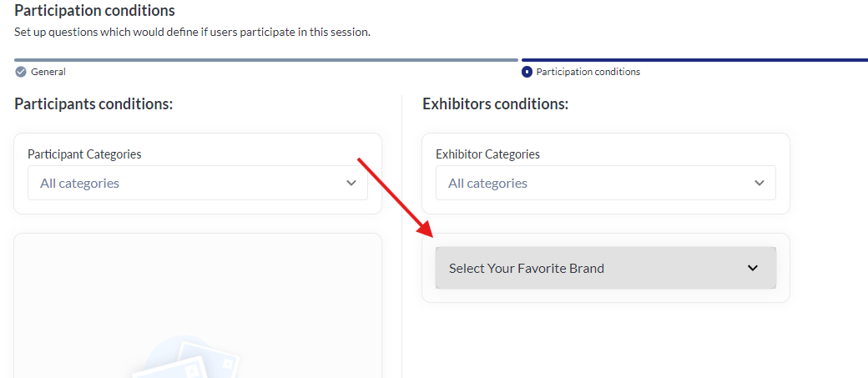Click the 'Exhibitors conditions:' heading
This screenshot has width=868, height=378.
[495, 104]
